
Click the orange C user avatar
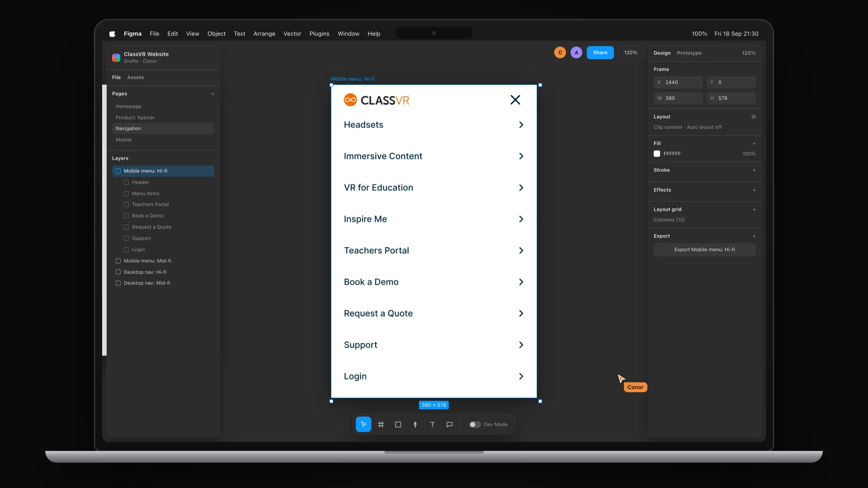pos(560,52)
